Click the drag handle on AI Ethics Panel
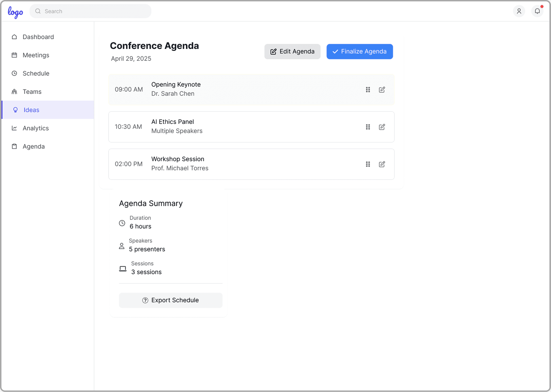Image resolution: width=551 pixels, height=392 pixels. [x=368, y=127]
